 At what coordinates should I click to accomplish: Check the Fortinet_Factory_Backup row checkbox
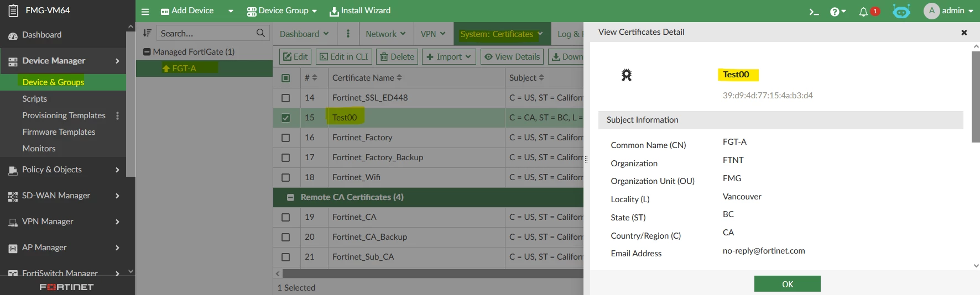285,157
